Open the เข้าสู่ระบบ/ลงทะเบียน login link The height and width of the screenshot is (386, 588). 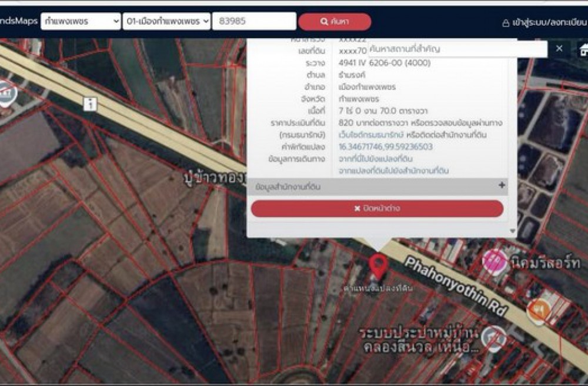pyautogui.click(x=544, y=22)
